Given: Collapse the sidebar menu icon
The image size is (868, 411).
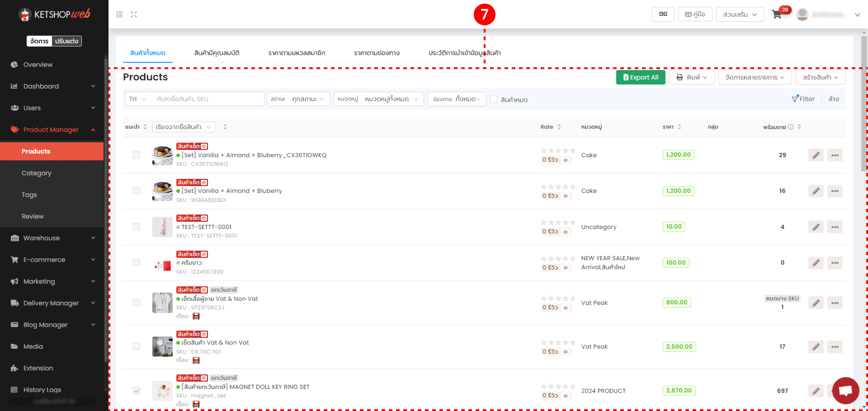Looking at the screenshot, I should tap(119, 14).
